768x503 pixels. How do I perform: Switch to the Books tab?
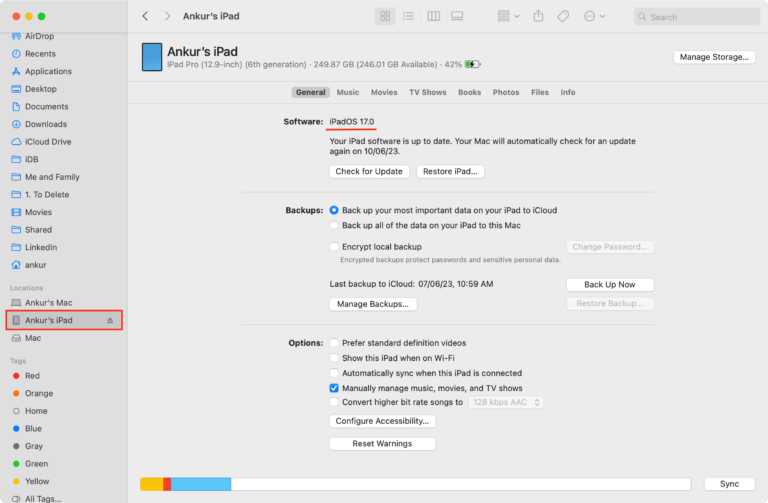[469, 93]
